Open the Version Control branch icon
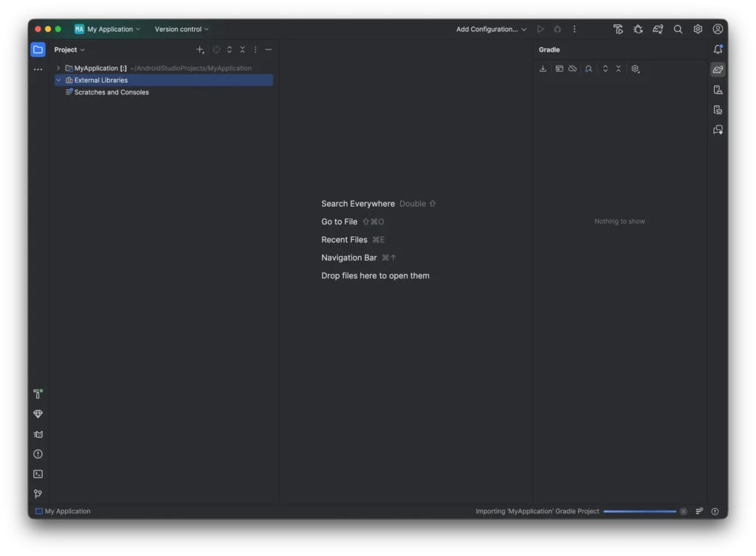 coord(38,493)
